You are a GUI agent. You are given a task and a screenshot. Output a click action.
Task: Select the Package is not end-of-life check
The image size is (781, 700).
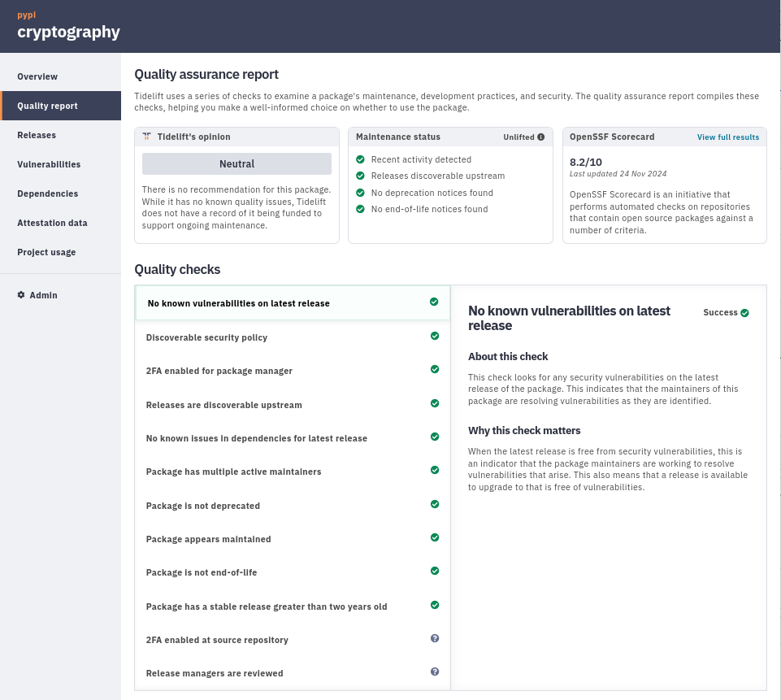[x=293, y=572]
